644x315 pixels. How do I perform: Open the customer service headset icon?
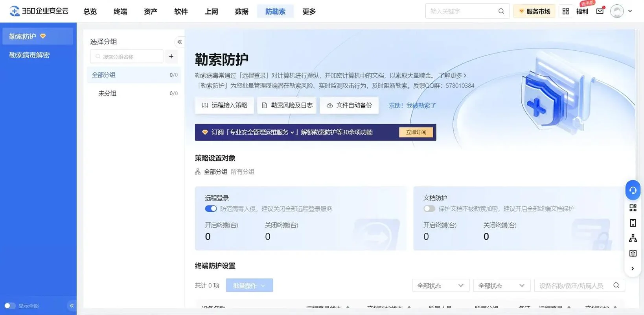coord(633,190)
